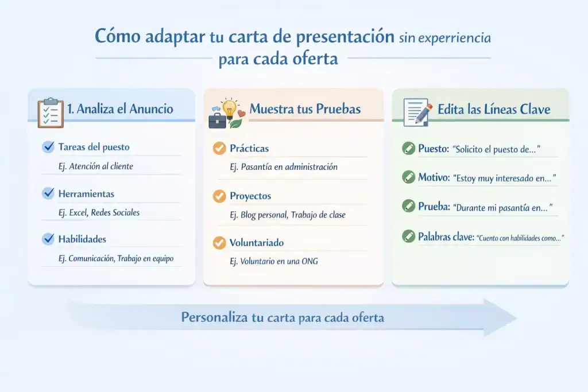588x392 pixels.
Task: Toggle the orange check for "Voluntariado"
Action: pyautogui.click(x=219, y=243)
